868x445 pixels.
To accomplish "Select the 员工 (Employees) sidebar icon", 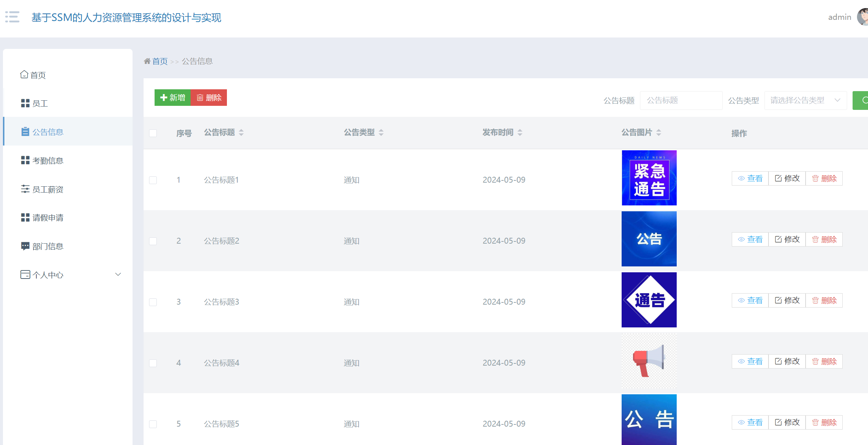I will tap(25, 103).
